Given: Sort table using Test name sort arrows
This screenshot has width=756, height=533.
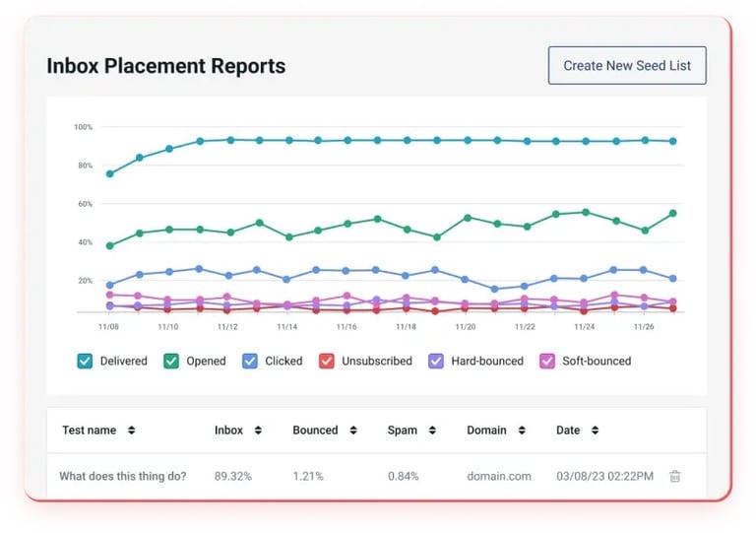Looking at the screenshot, I should click(132, 431).
